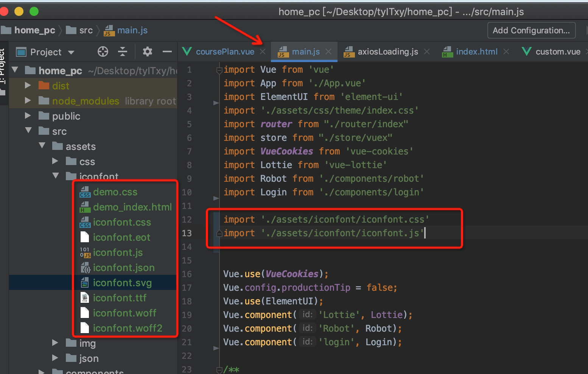The image size is (588, 374).
Task: Toggle fold marker at line 23 comment
Action: coord(219,369)
